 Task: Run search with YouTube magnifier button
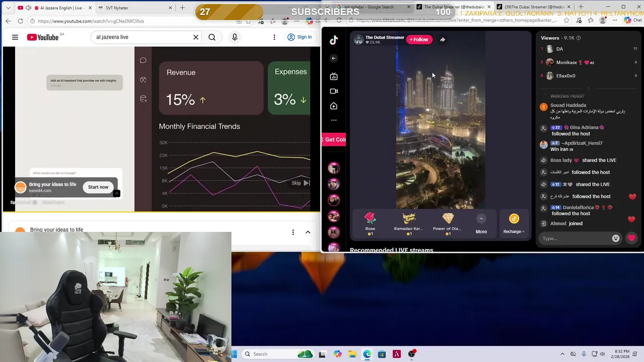pos(212,37)
